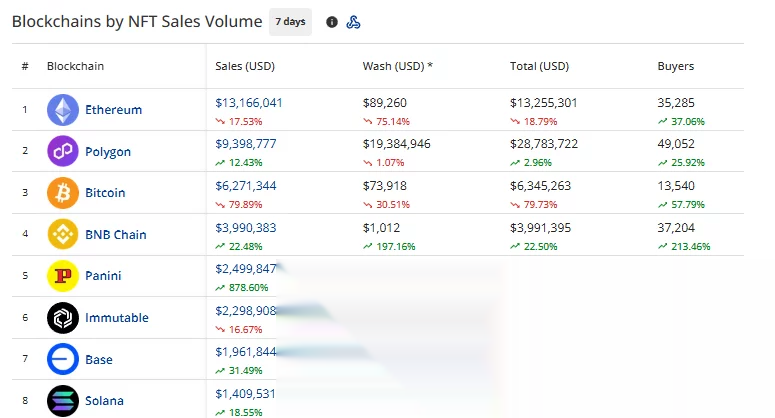Sort by the Total (USD) column header
The image size is (775, 418).
539,66
